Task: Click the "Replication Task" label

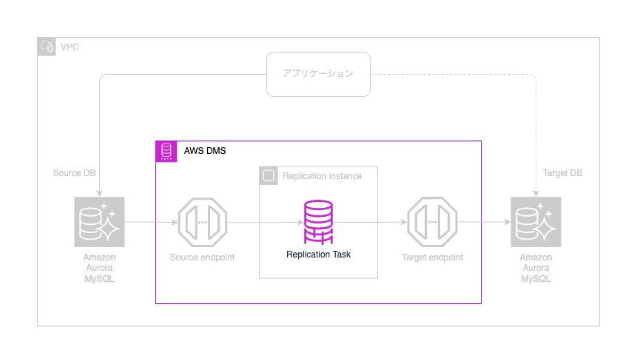Action: (x=318, y=255)
